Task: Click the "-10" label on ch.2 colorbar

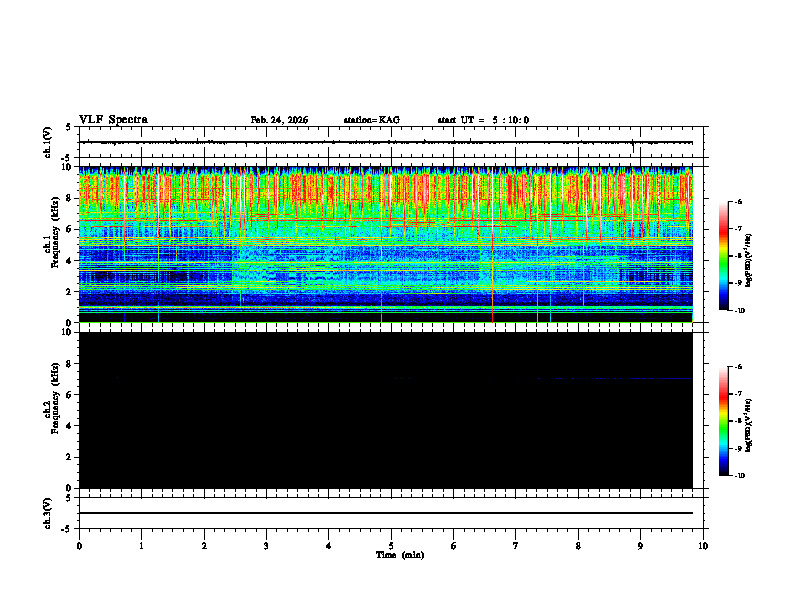Action: point(738,475)
